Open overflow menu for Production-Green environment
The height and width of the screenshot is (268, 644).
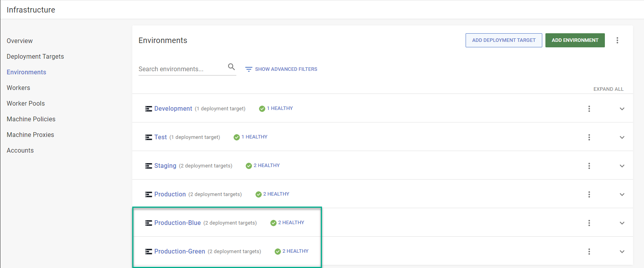(x=589, y=252)
